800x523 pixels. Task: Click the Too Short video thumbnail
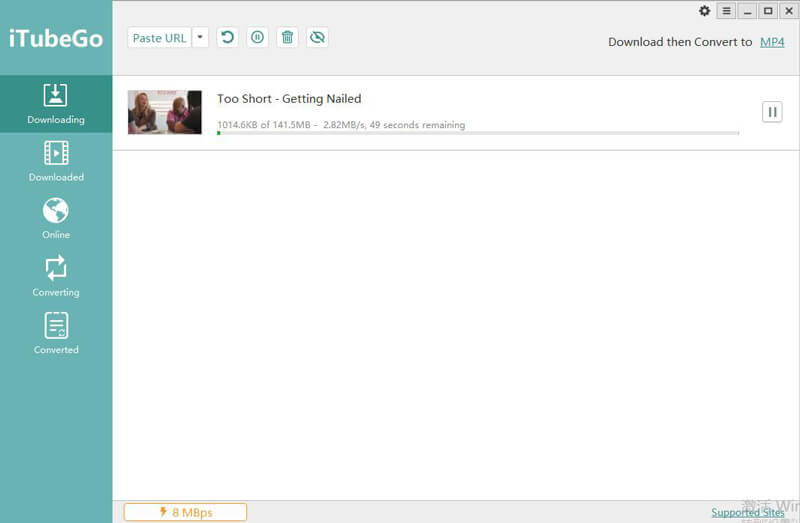(x=165, y=112)
